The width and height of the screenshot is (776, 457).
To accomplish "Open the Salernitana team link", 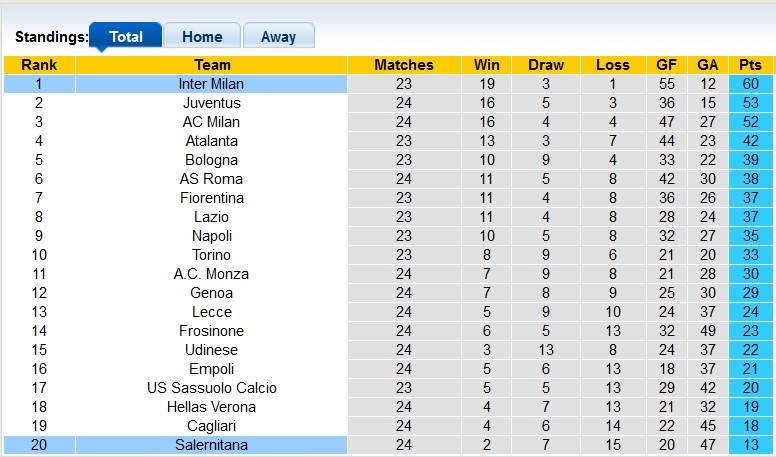I will (x=211, y=445).
